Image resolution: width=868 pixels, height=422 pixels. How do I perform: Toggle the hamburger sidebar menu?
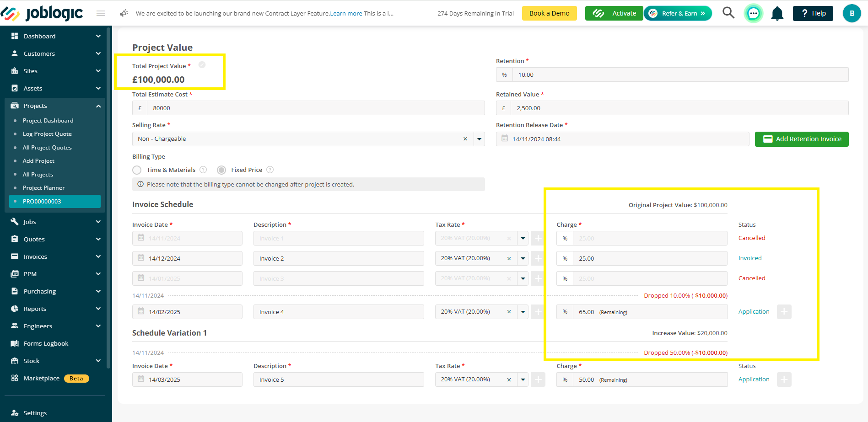click(101, 13)
